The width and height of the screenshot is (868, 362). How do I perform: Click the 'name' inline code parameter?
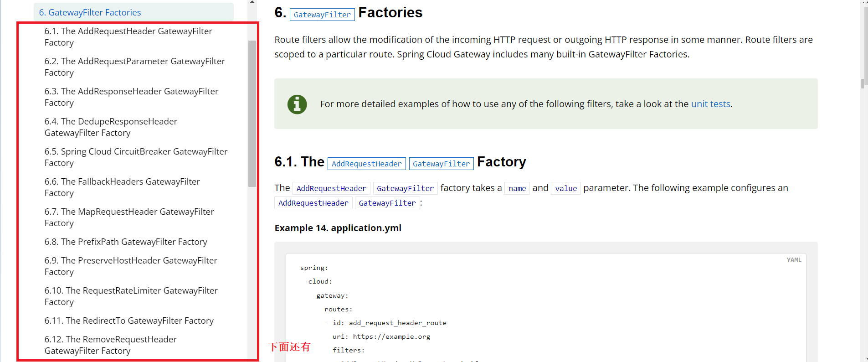click(517, 188)
